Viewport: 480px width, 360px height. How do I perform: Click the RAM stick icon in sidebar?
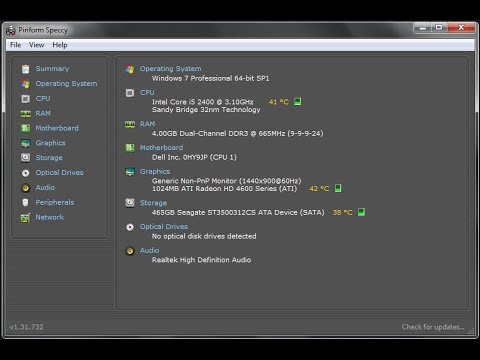[26, 114]
